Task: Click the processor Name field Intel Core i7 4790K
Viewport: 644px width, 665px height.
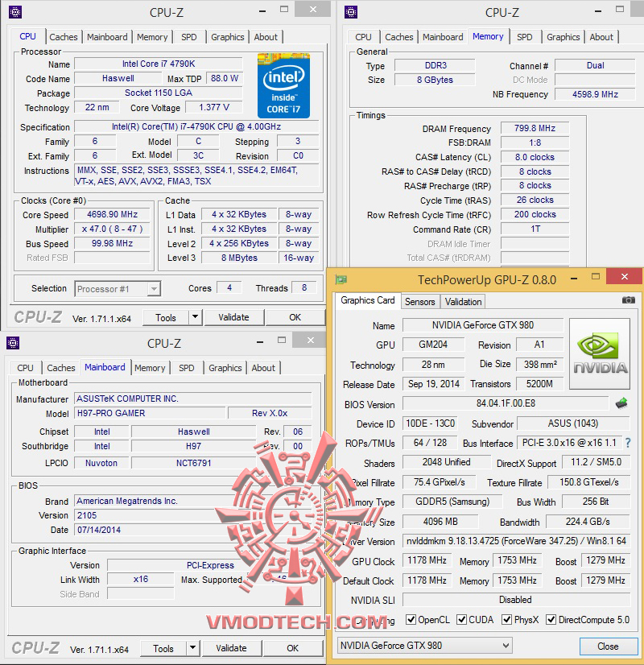Action: coord(159,64)
